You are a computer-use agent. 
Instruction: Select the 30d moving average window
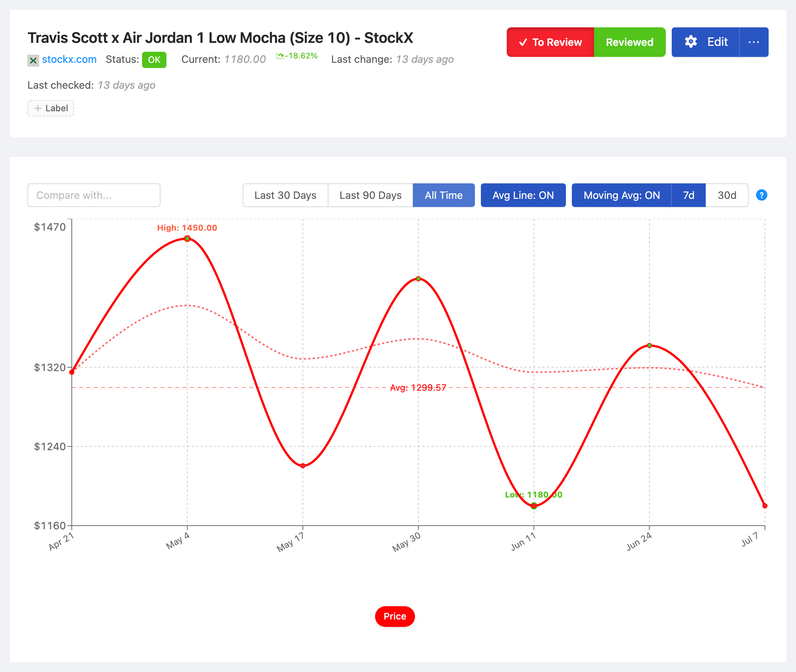726,195
